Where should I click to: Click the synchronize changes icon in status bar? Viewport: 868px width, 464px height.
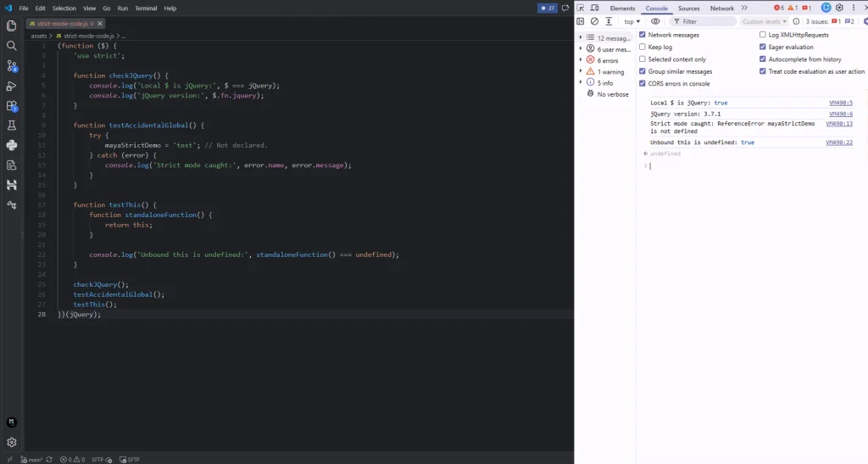click(49, 460)
